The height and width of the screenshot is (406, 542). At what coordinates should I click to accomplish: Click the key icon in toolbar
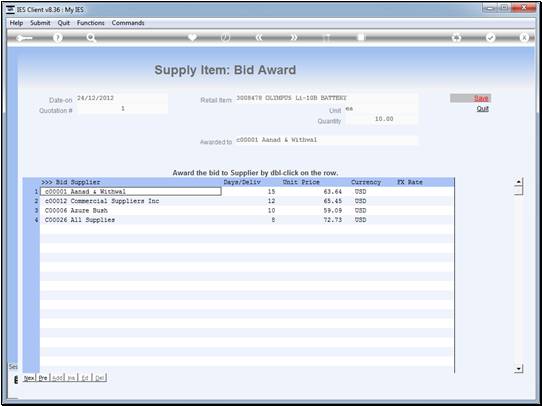[24, 38]
